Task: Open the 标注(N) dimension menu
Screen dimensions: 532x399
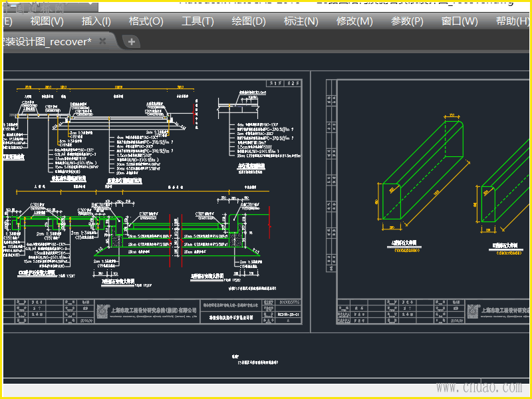Action: point(301,21)
